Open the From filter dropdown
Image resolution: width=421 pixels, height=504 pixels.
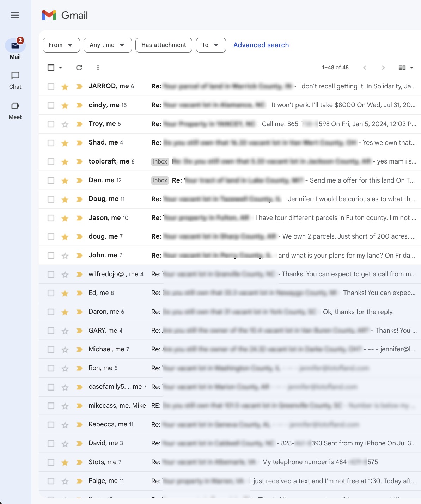tap(61, 45)
